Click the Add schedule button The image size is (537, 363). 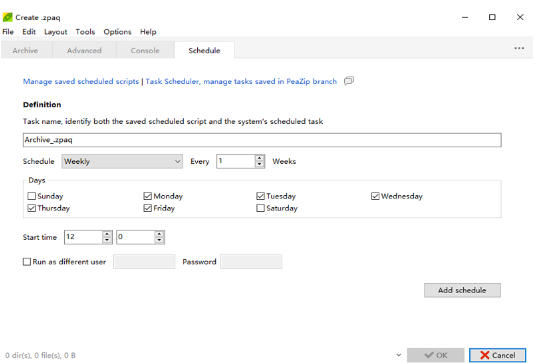462,290
